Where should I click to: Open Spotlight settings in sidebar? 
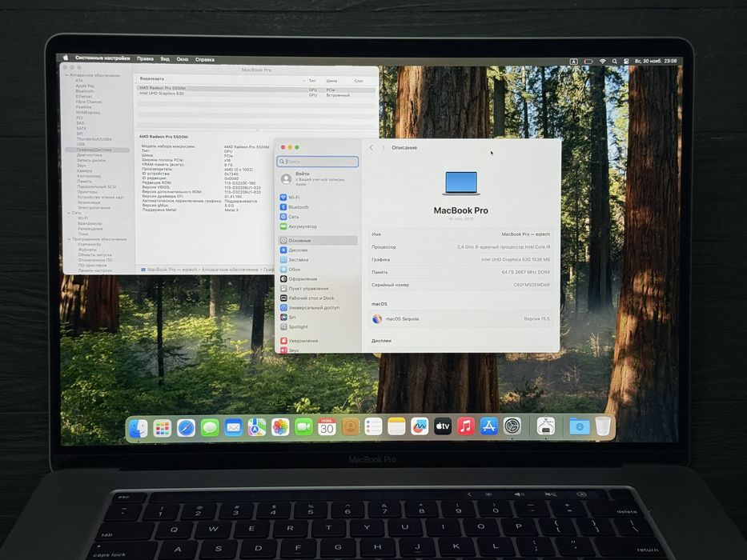(x=318, y=326)
